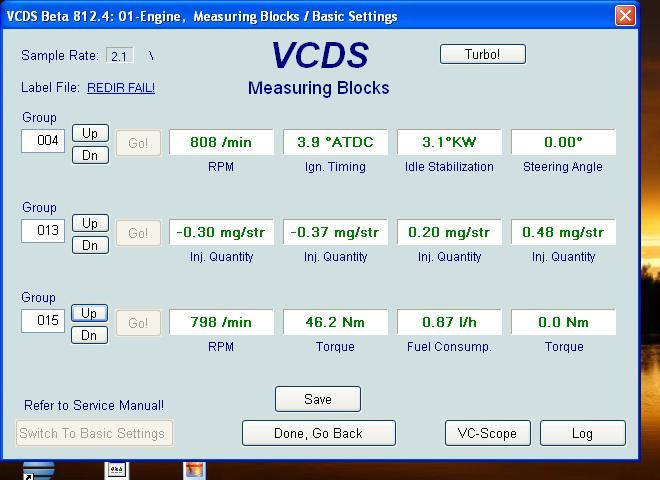Screen dimensions: 660x480
Task: Select the group 004 number field
Action: click(x=43, y=141)
